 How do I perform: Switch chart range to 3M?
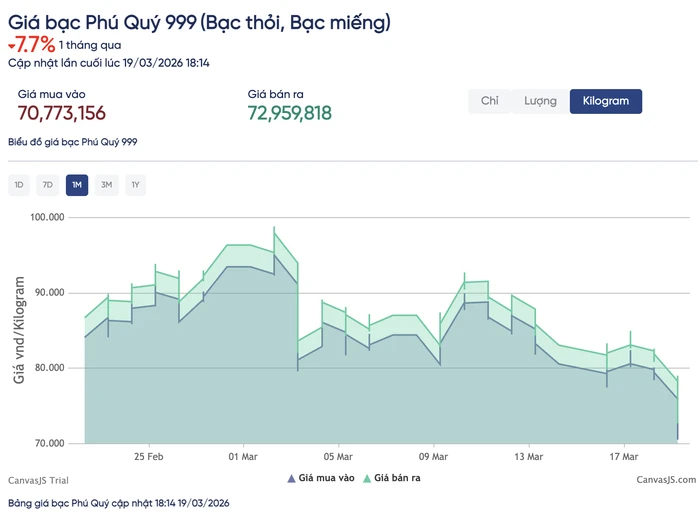pyautogui.click(x=106, y=185)
